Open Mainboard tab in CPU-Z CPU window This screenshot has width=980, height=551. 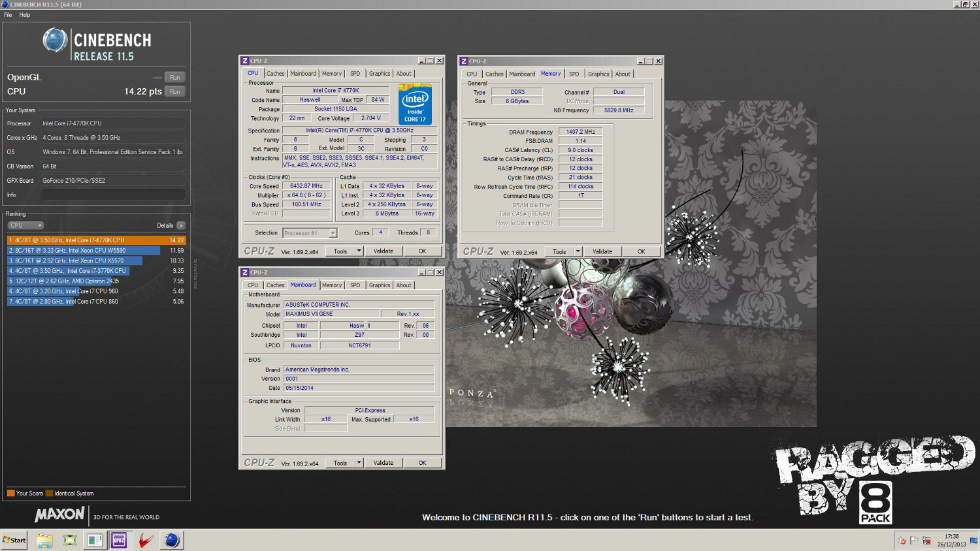[x=303, y=74]
